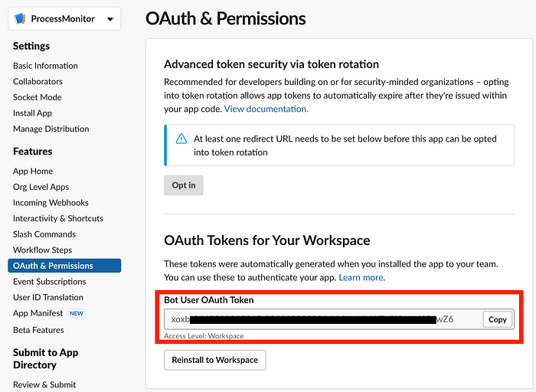The width and height of the screenshot is (536, 392).
Task: Click Reinstall to Workspace button
Action: 214,360
